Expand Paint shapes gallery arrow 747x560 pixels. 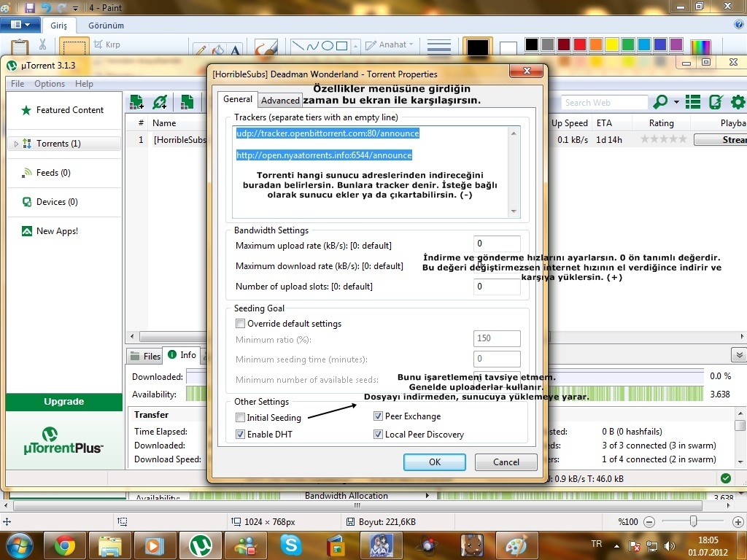(x=355, y=46)
